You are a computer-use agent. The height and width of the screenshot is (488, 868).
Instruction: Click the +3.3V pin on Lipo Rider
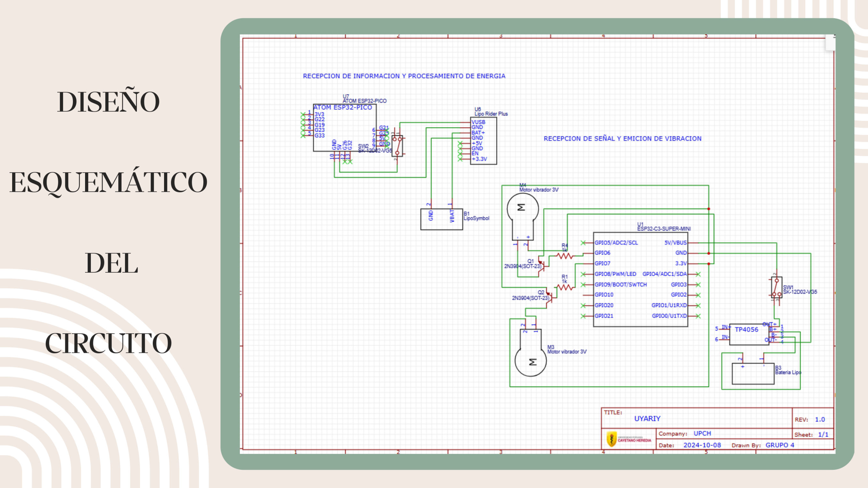(479, 159)
